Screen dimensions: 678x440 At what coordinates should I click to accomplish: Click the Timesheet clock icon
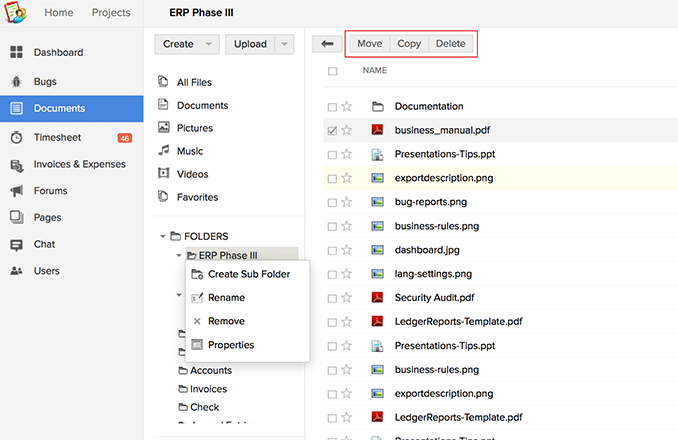[x=17, y=138]
